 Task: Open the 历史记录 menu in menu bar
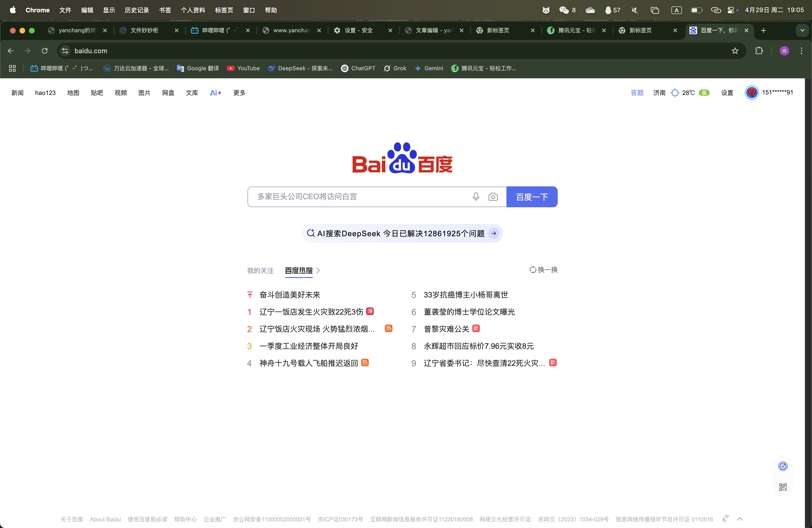coord(137,10)
